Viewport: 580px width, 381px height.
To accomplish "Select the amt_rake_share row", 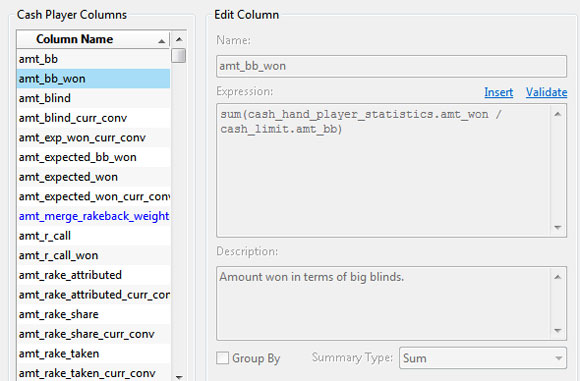I will tap(94, 314).
